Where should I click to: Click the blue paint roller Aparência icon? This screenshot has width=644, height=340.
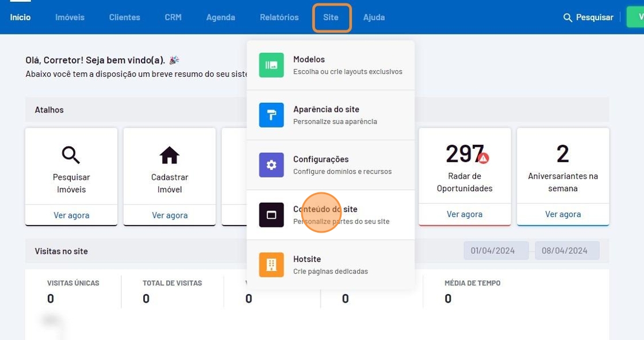(x=271, y=115)
